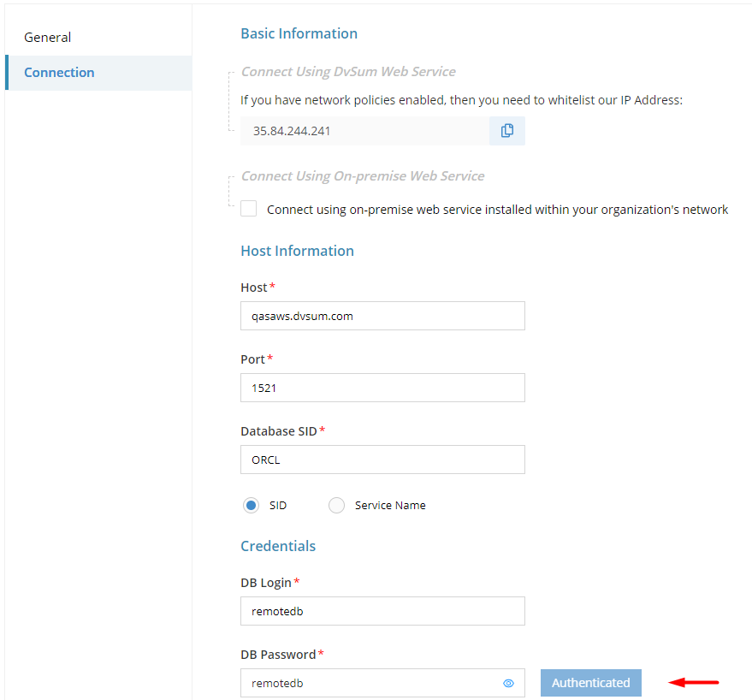Select the SID radio button
The image size is (752, 700).
click(x=251, y=505)
